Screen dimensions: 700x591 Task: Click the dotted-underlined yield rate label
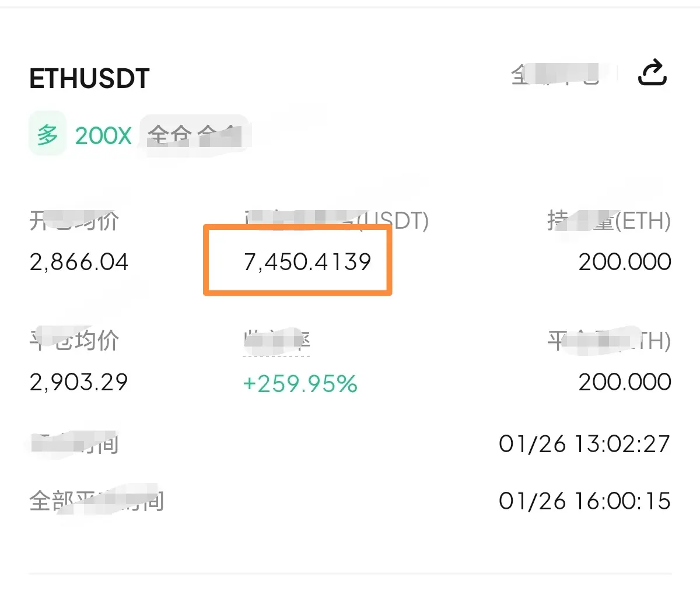(277, 341)
